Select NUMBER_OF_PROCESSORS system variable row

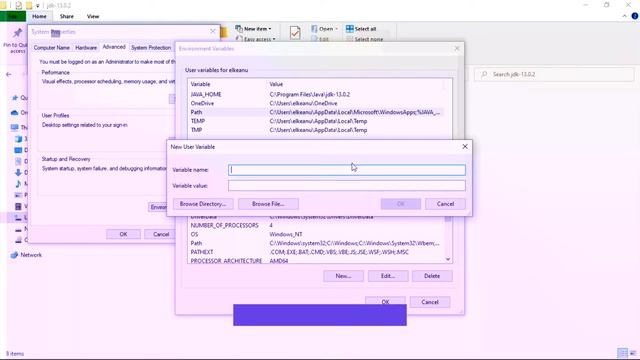315,225
